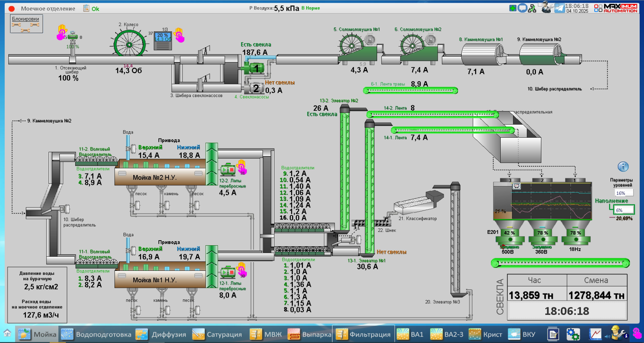The height and width of the screenshot is (343, 644).
Task: Open the trend chart icon in bottom bar
Action: click(x=595, y=334)
